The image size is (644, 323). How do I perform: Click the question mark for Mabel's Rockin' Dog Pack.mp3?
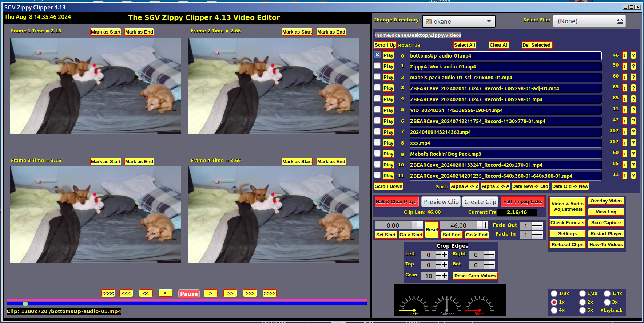click(633, 154)
